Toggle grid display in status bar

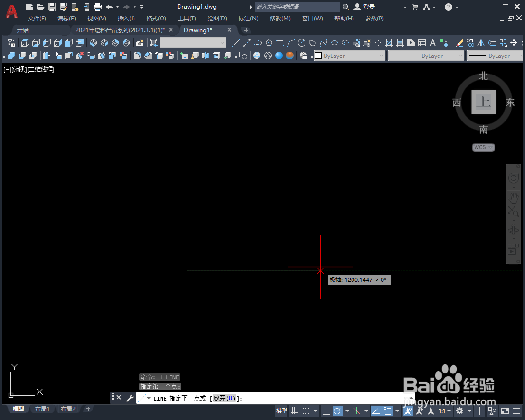(294, 411)
